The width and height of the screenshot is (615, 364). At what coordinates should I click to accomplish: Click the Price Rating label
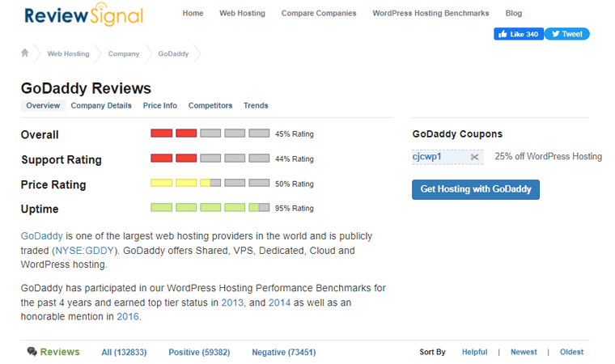[53, 184]
